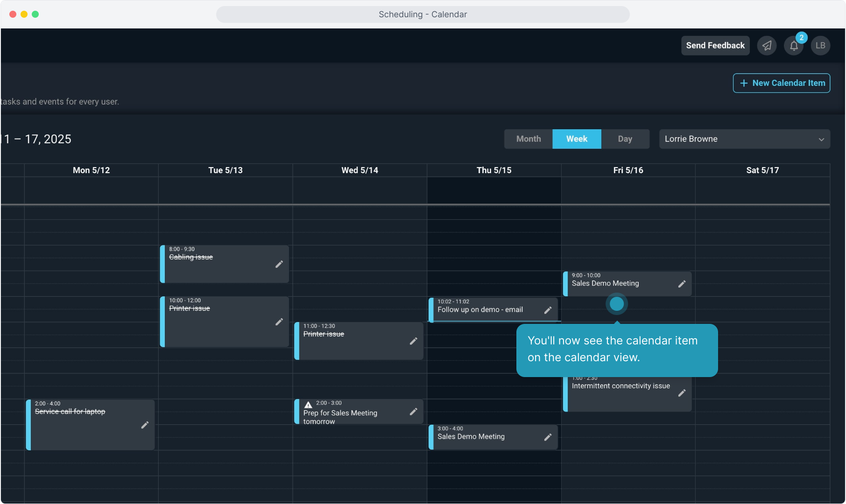Click the paper plane icon in header
Image resolution: width=846 pixels, height=504 pixels.
pos(767,46)
